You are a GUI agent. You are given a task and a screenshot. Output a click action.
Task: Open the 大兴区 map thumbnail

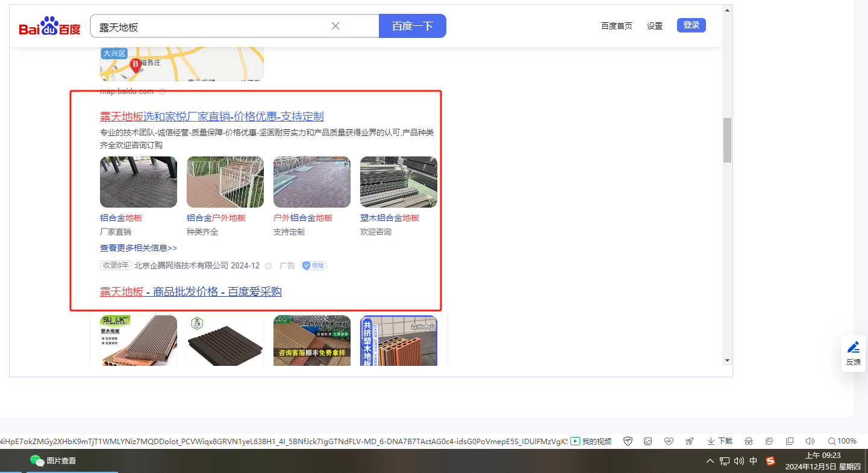(x=182, y=63)
